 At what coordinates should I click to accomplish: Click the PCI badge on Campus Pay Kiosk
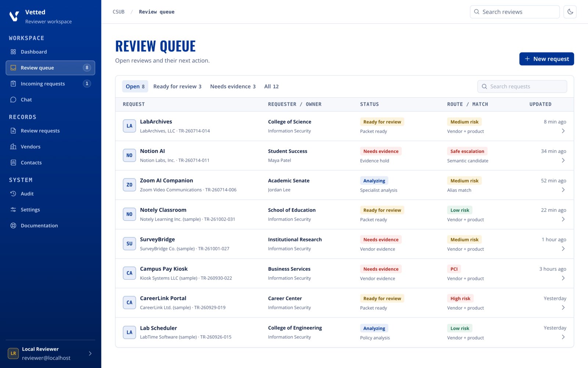454,269
